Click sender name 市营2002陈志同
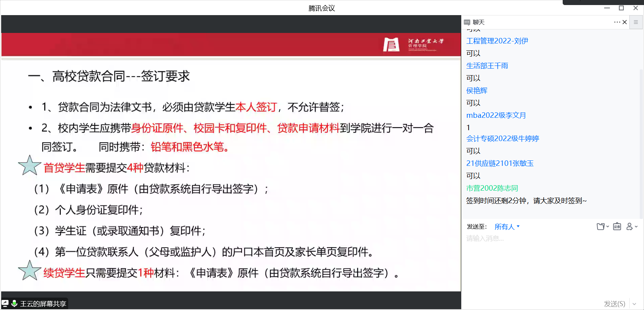 tap(492, 188)
